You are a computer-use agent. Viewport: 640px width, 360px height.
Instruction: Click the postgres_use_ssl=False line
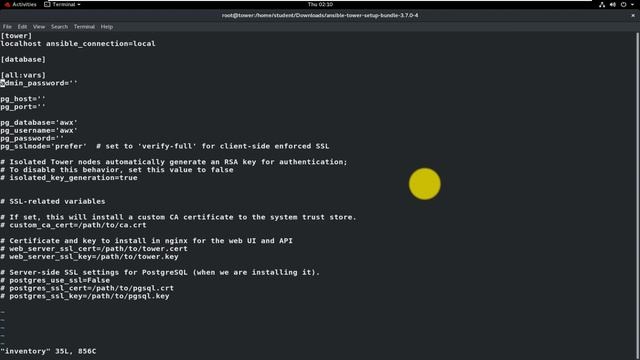point(55,280)
